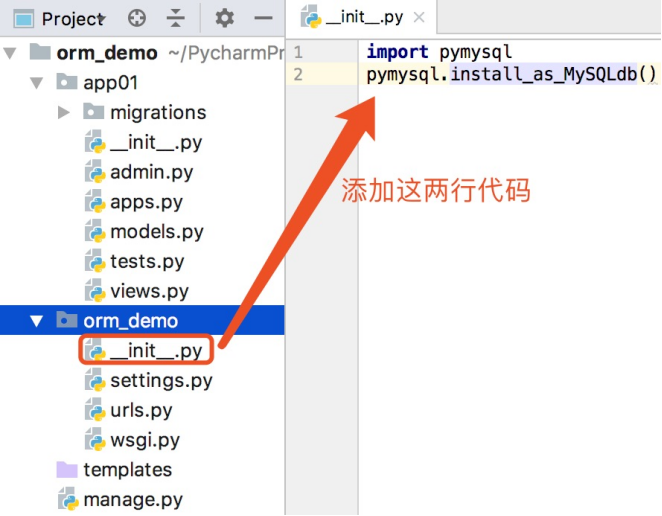Hide the Project panel with the minus icon
The image size is (662, 516).
coord(263,19)
